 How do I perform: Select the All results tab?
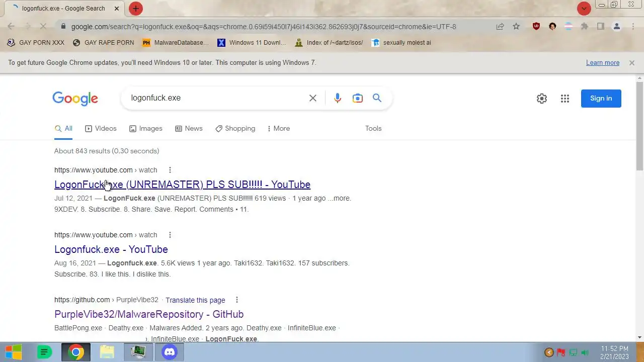63,129
